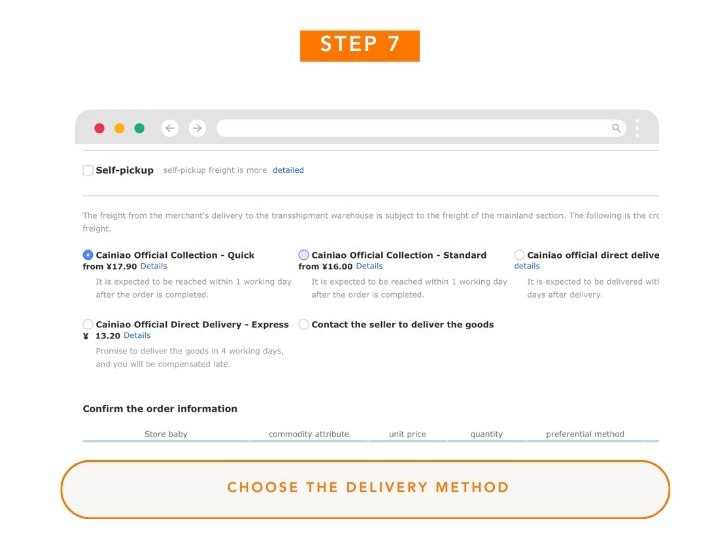Select Cainiao Official Collection - Standard option
Viewport: 720px width, 552px height.
[x=304, y=255]
